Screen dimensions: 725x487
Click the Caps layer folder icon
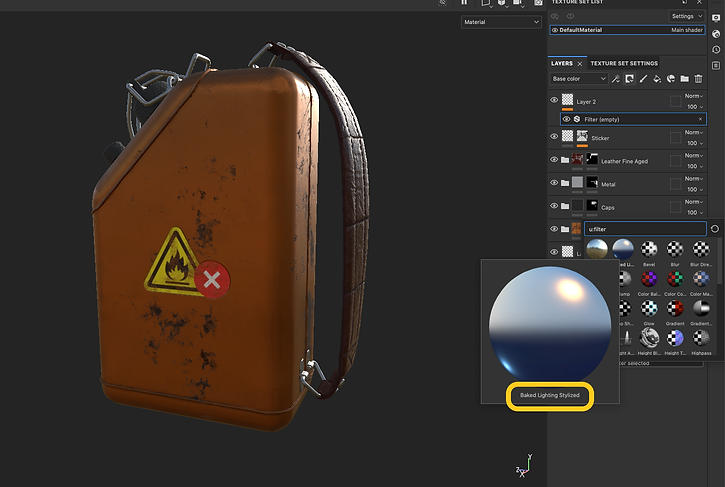pos(565,206)
